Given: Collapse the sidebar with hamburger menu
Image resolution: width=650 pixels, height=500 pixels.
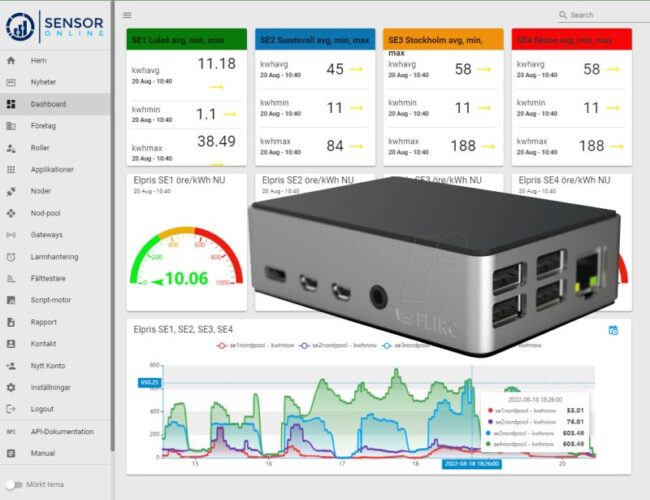Looking at the screenshot, I should [x=127, y=15].
